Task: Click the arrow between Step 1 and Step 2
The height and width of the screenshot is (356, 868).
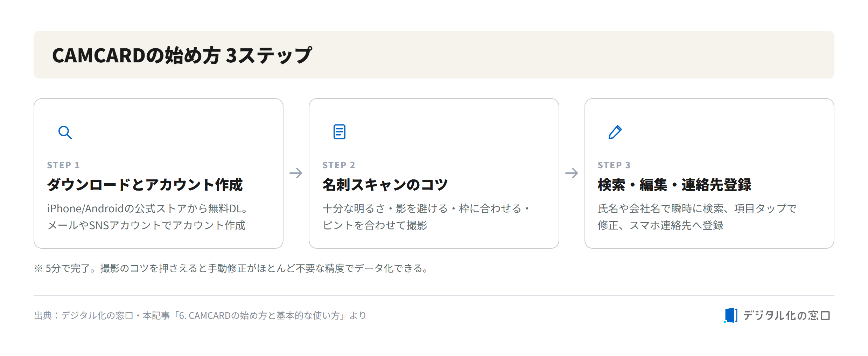Action: tap(296, 173)
